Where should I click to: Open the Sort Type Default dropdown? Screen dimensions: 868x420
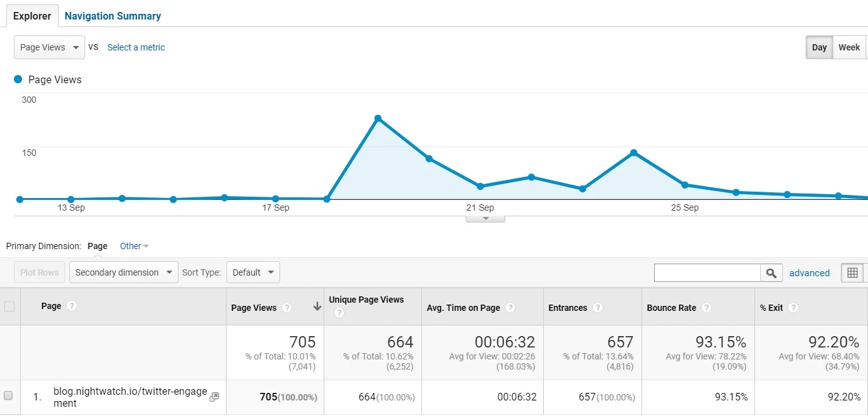(253, 272)
